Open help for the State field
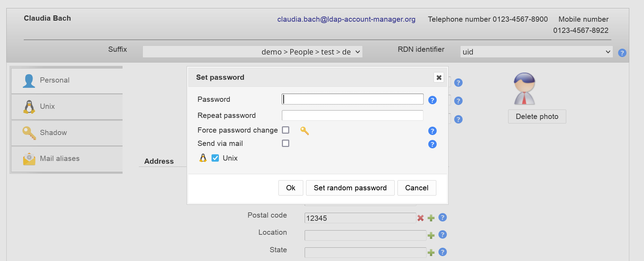Image resolution: width=644 pixels, height=261 pixels. [443, 252]
